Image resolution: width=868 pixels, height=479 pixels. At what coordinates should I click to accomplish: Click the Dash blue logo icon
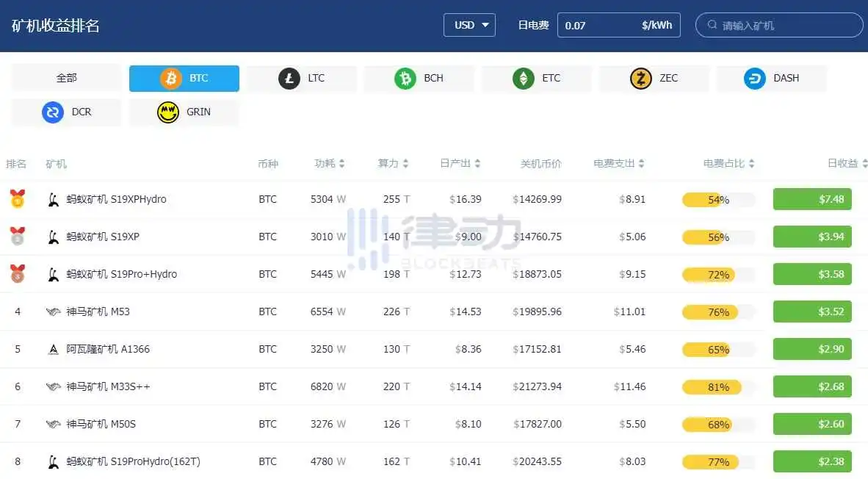[x=754, y=78]
